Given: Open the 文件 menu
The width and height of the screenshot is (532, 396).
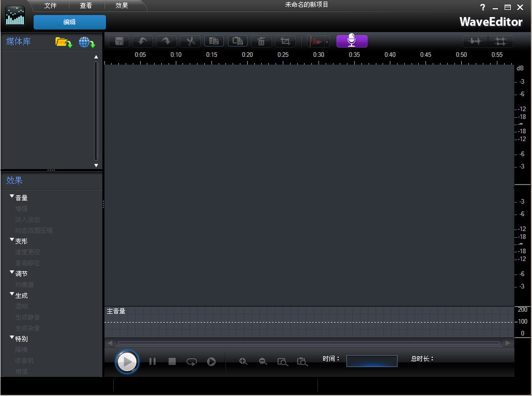Looking at the screenshot, I should pos(50,6).
